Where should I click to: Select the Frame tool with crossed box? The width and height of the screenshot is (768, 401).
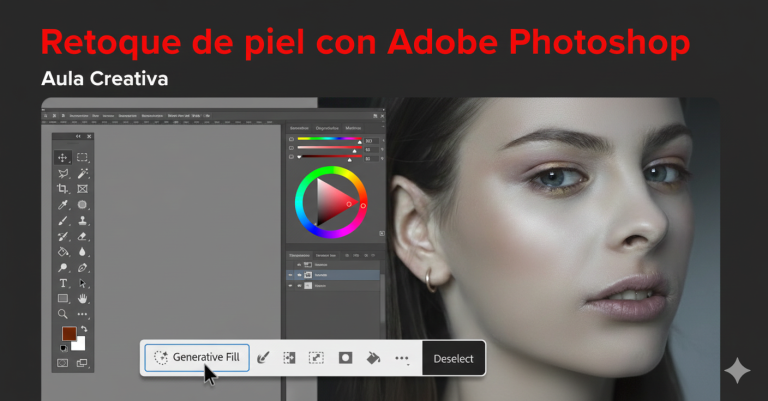[82, 189]
